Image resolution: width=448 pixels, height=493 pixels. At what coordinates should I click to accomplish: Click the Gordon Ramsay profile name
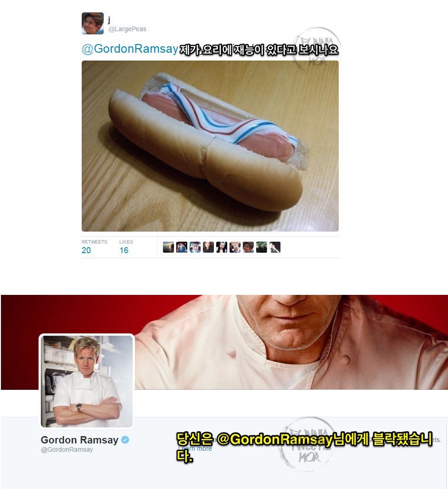click(x=79, y=440)
